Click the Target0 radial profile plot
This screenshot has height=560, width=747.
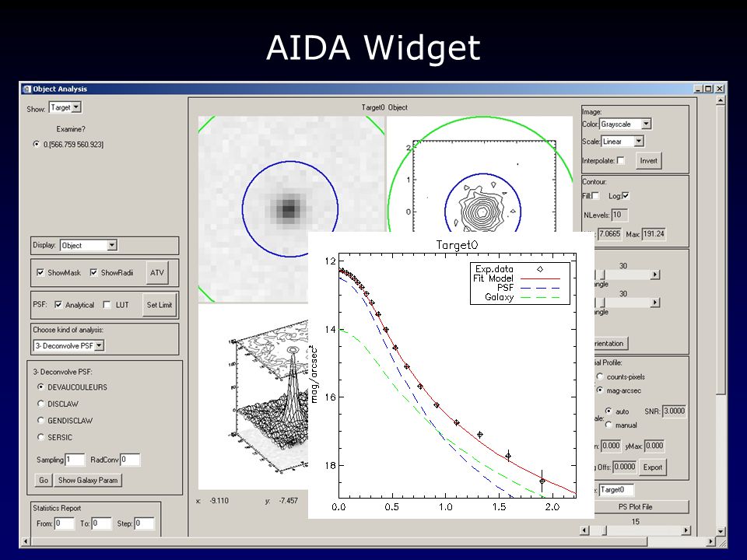tap(451, 375)
